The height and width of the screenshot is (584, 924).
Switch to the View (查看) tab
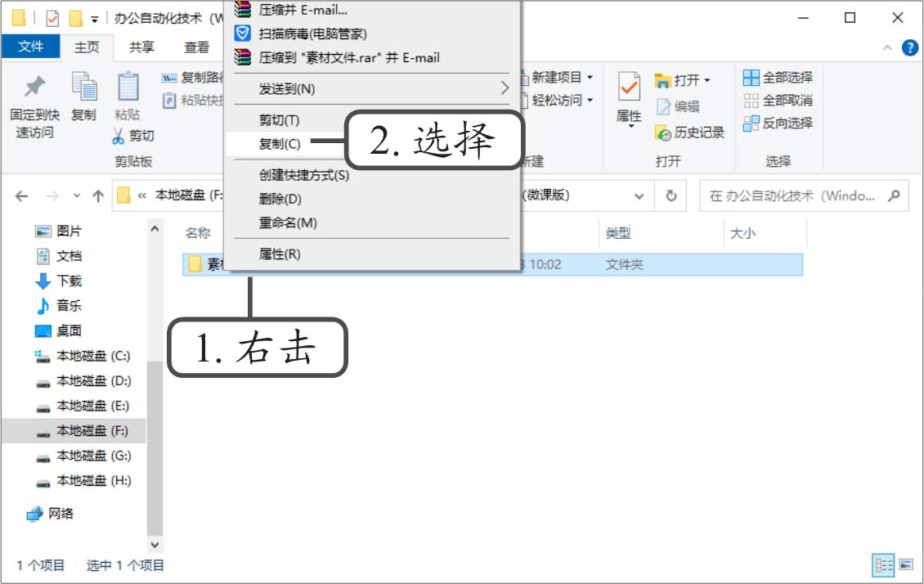pyautogui.click(x=196, y=47)
